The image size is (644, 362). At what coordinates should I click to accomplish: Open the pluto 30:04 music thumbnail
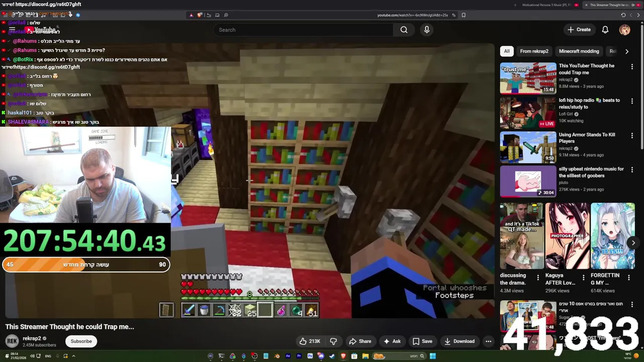point(528,182)
